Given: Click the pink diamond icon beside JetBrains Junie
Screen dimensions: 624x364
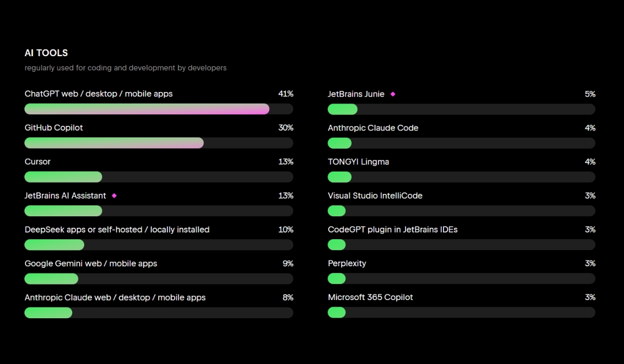Looking at the screenshot, I should click(393, 94).
